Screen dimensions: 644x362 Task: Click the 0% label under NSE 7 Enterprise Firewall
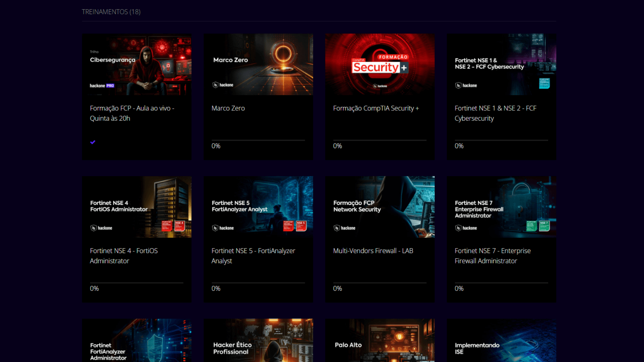pyautogui.click(x=459, y=289)
